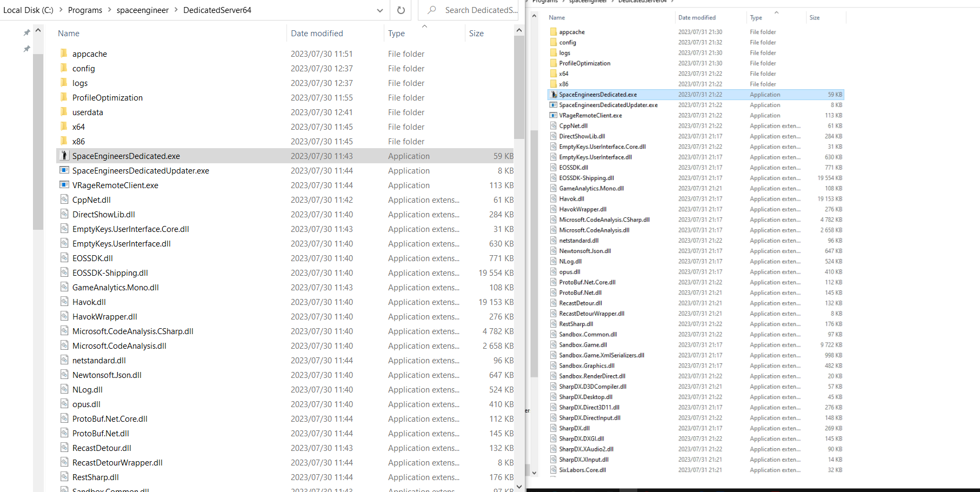The image size is (980, 492).
Task: Open the address bar history dropdown arrow
Action: 380,10
